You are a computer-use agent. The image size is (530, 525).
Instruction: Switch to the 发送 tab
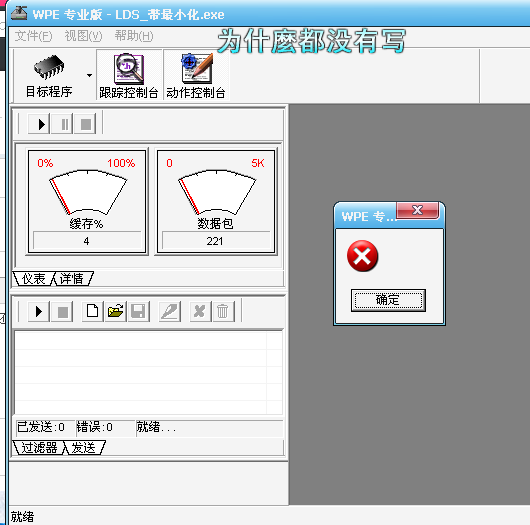(x=84, y=448)
